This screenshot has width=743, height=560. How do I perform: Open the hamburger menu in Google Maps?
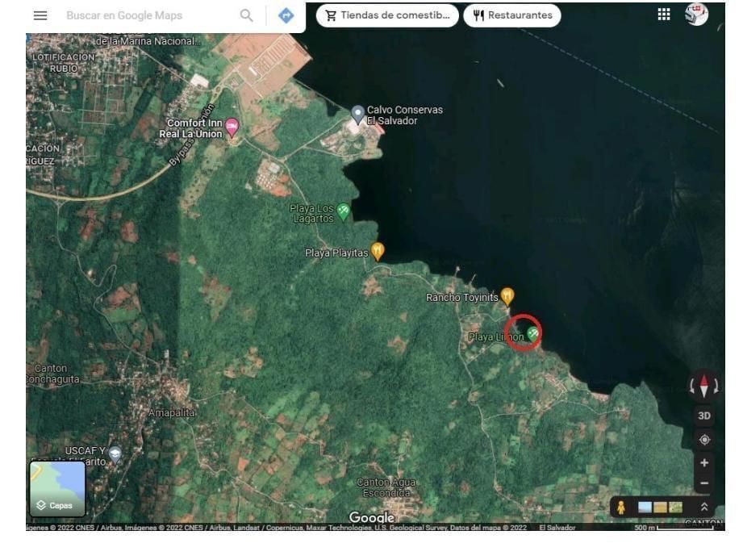click(40, 15)
